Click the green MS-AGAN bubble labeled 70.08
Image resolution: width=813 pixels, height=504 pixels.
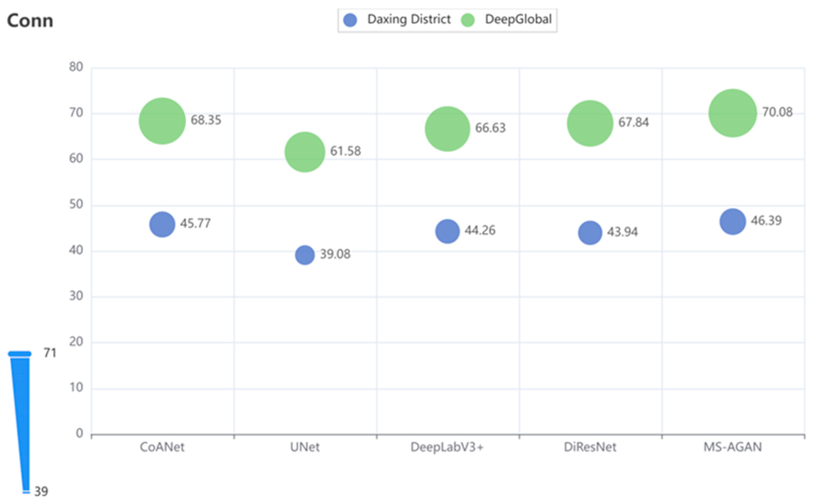coord(732,113)
